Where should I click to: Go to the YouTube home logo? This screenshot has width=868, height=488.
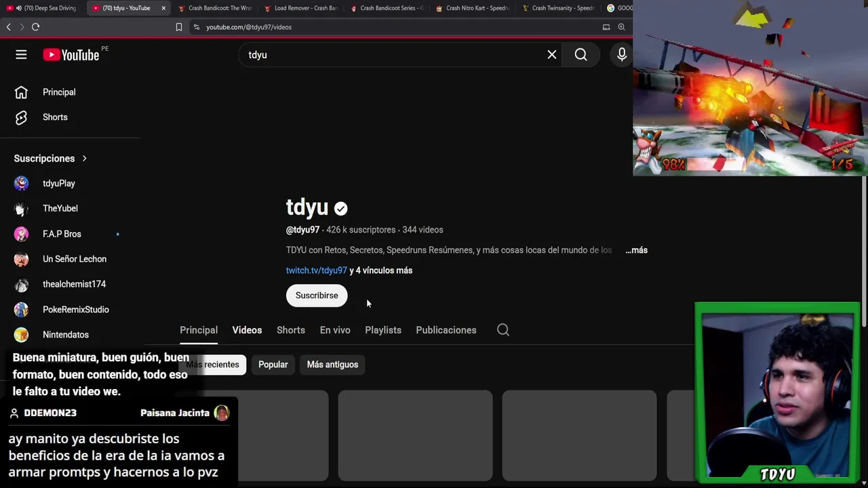(71, 55)
